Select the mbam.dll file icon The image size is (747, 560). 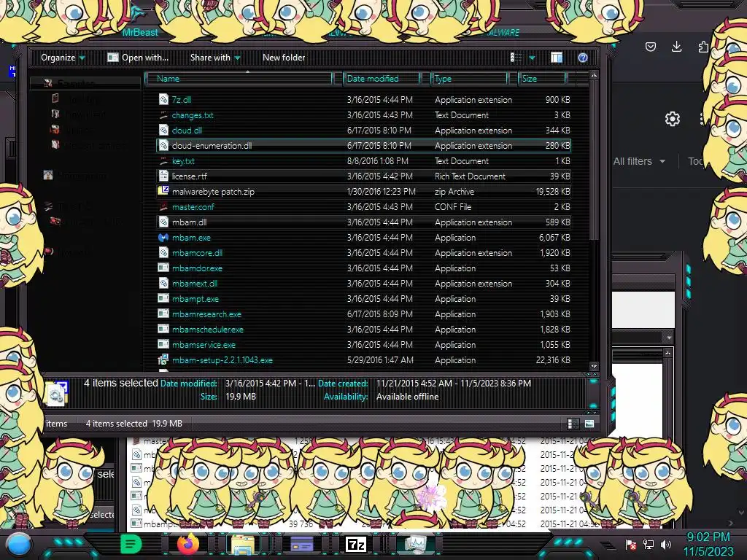pyautogui.click(x=163, y=222)
